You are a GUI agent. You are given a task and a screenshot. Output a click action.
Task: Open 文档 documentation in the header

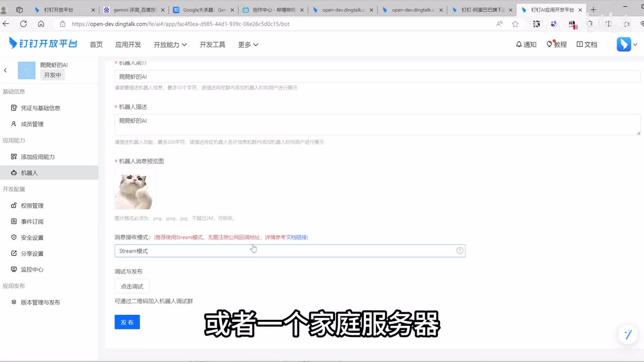(x=587, y=44)
